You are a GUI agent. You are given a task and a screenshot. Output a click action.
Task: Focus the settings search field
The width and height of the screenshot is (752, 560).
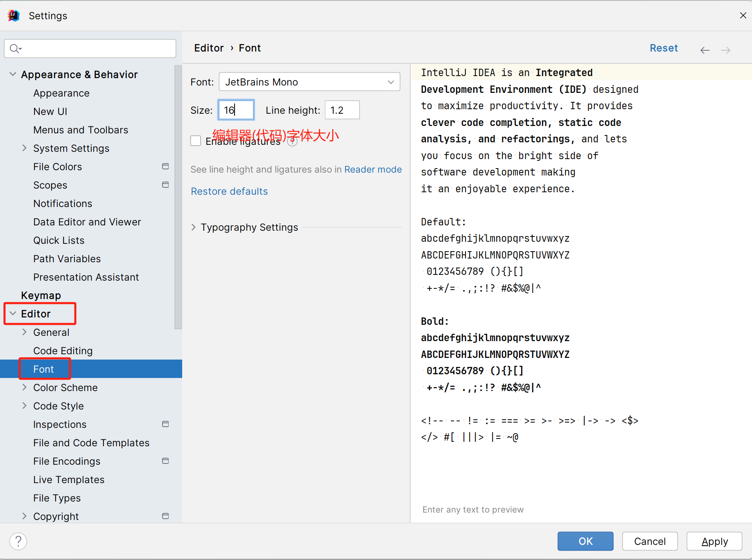click(x=90, y=49)
